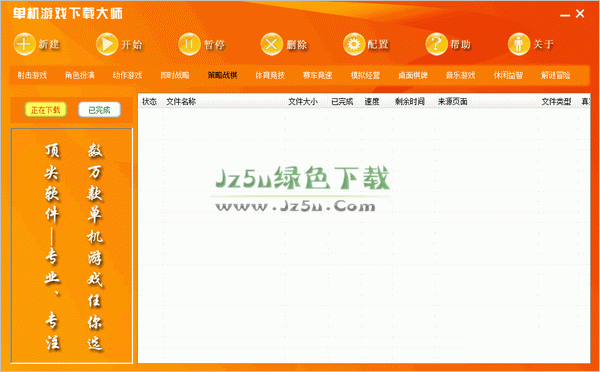Viewport: 600px width, 372px height.
Task: Minimize the download manager window
Action: tap(565, 15)
